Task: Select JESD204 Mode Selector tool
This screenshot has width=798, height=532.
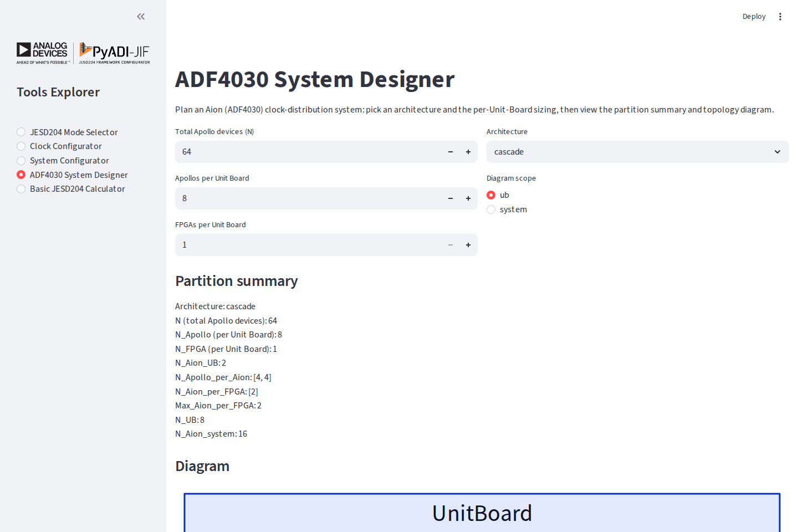Action: point(67,132)
